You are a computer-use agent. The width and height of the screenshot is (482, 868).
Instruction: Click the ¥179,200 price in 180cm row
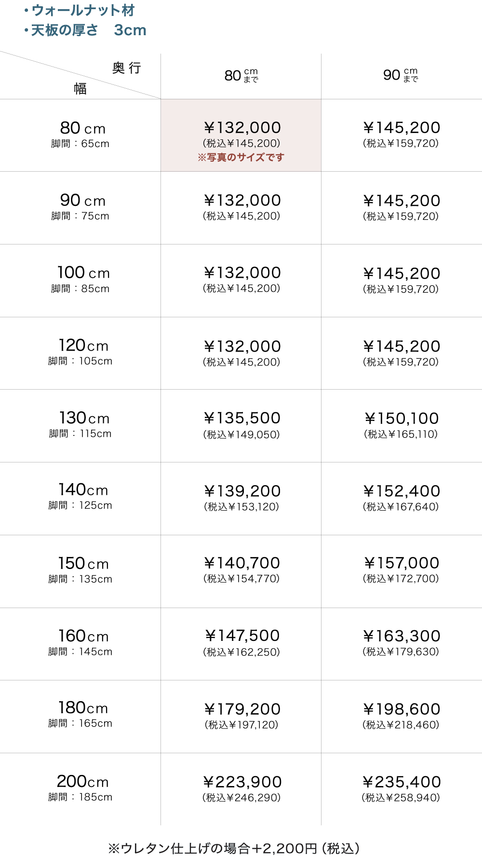point(242,709)
